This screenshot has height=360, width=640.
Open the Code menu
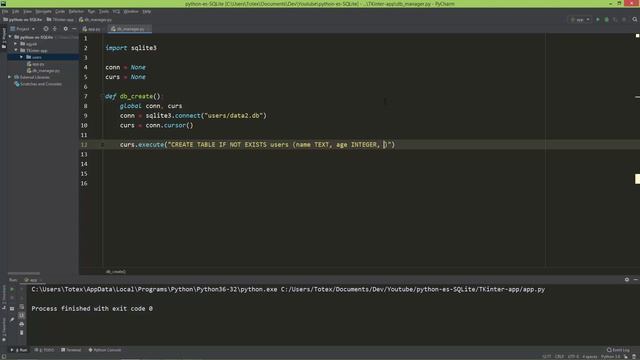point(60,11)
